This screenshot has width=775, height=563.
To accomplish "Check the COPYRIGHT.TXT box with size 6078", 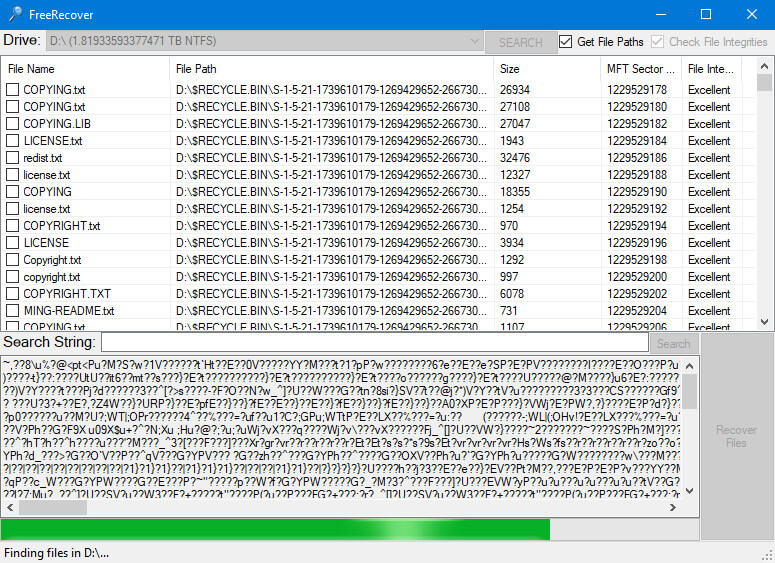I will pyautogui.click(x=12, y=294).
